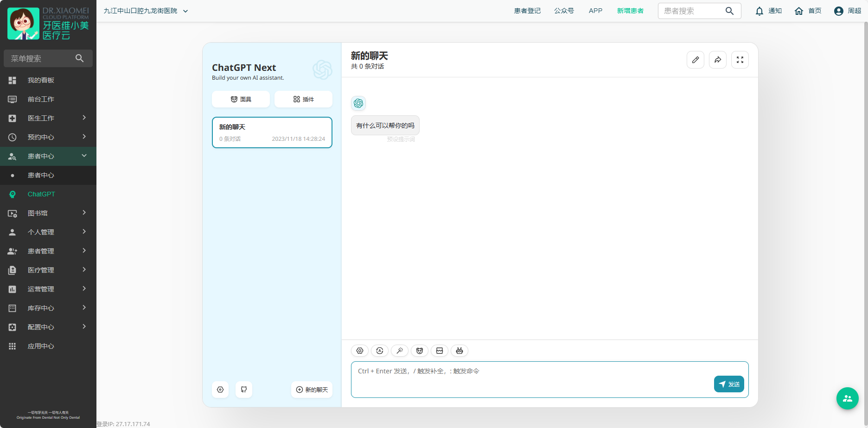The height and width of the screenshot is (428, 868).
Task: Select ChatGPT in the sidebar menu
Action: [x=48, y=194]
